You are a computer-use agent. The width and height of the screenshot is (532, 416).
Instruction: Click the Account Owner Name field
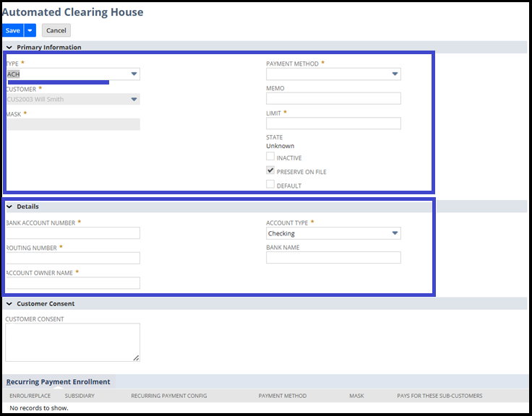pos(73,283)
